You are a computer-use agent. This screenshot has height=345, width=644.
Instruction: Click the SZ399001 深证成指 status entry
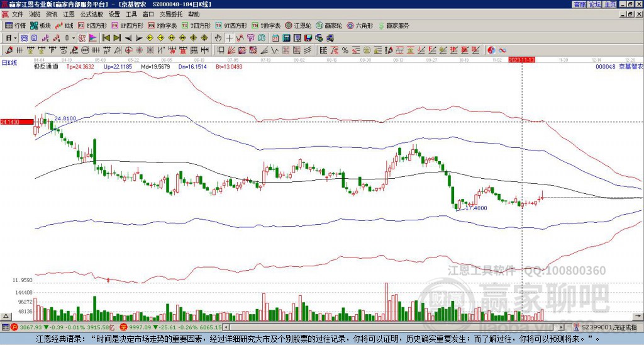609,327
